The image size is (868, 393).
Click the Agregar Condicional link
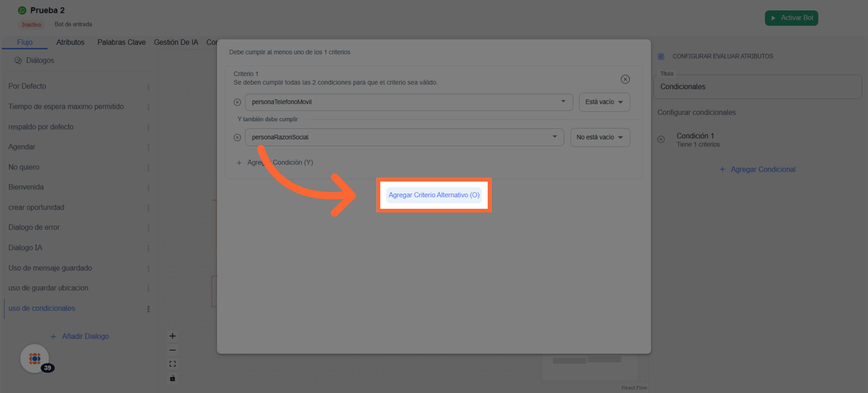pos(758,169)
